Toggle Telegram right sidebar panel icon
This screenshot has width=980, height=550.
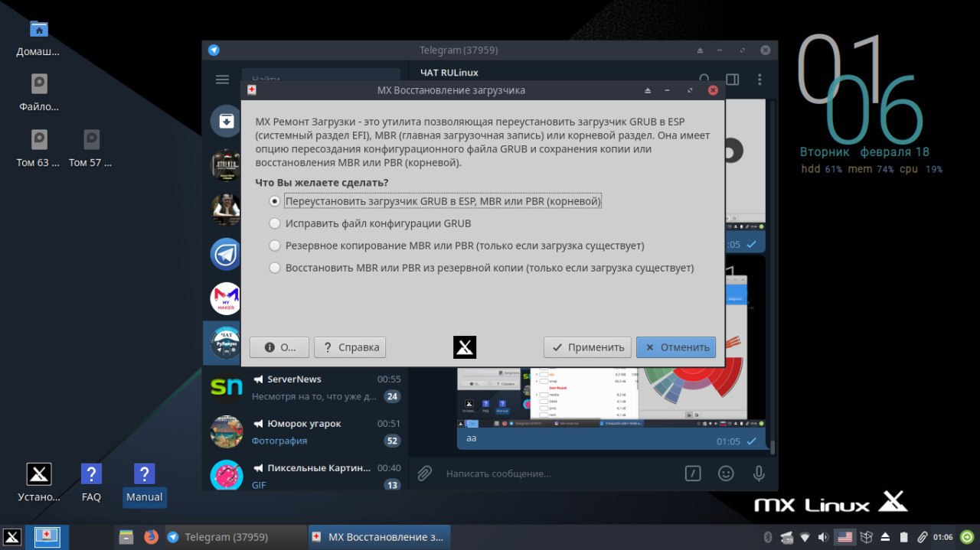click(732, 80)
